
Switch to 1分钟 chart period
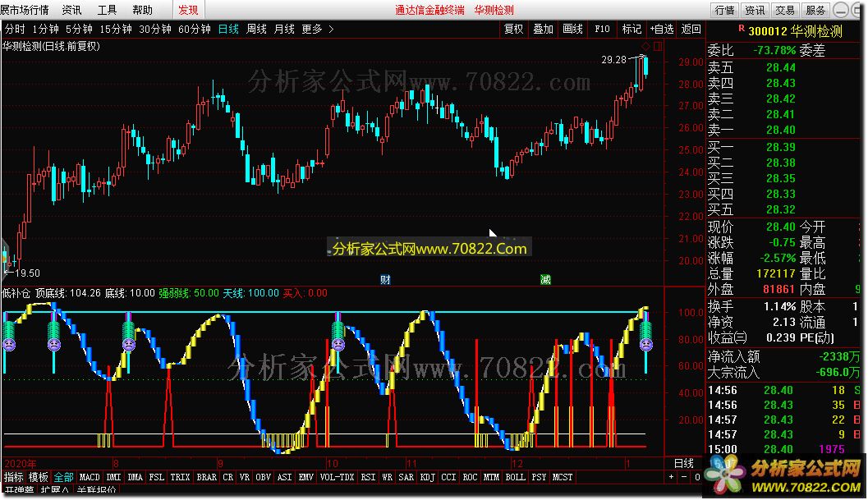pyautogui.click(x=45, y=29)
